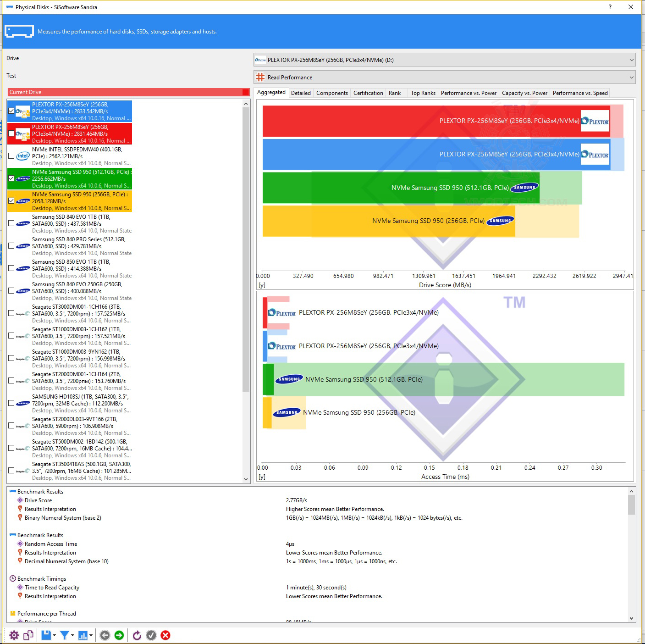
Task: Open the Rank tab
Action: [x=395, y=93]
